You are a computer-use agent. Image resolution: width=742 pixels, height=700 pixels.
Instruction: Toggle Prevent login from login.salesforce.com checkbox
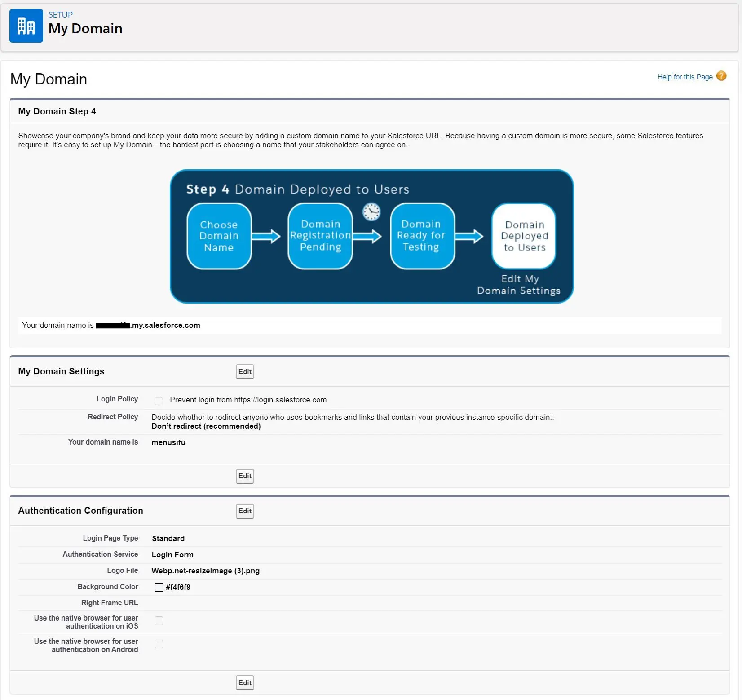(159, 401)
